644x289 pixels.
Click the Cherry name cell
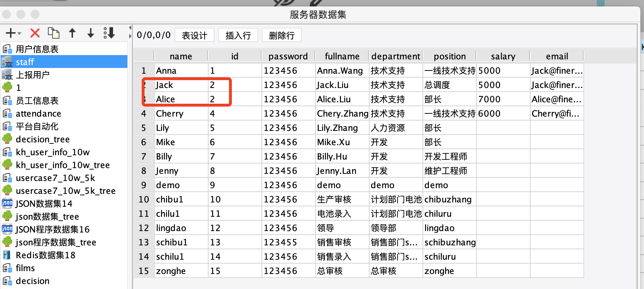pos(181,113)
